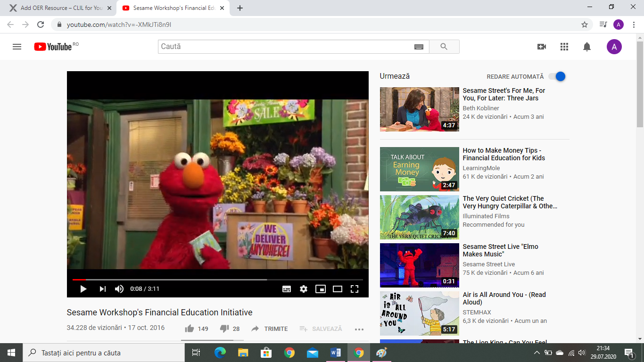Click the TRIMITE share button
This screenshot has height=362, width=644.
pyautogui.click(x=270, y=329)
